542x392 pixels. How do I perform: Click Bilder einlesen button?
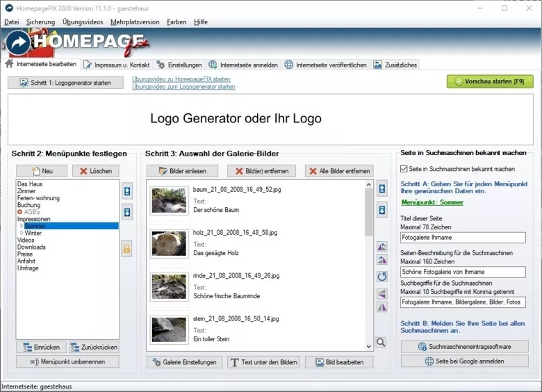(183, 171)
